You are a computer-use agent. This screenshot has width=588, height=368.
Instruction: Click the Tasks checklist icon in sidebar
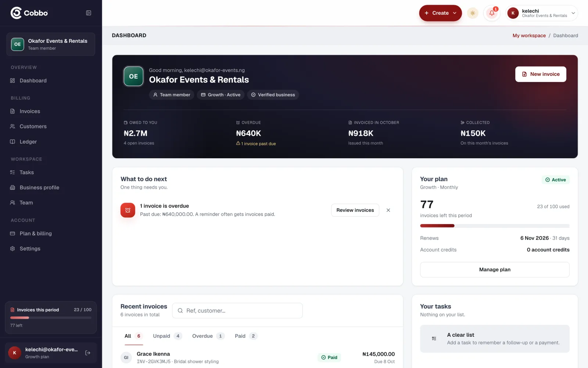[x=12, y=172]
